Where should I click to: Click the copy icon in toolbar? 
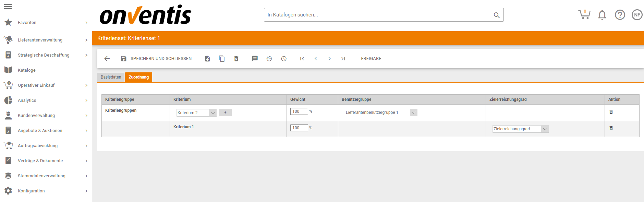point(222,59)
